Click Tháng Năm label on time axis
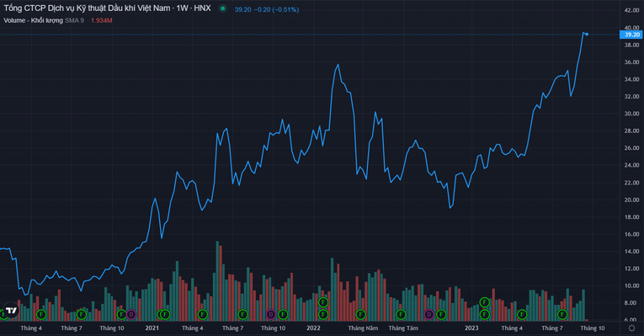The width and height of the screenshot is (644, 336). click(x=363, y=328)
